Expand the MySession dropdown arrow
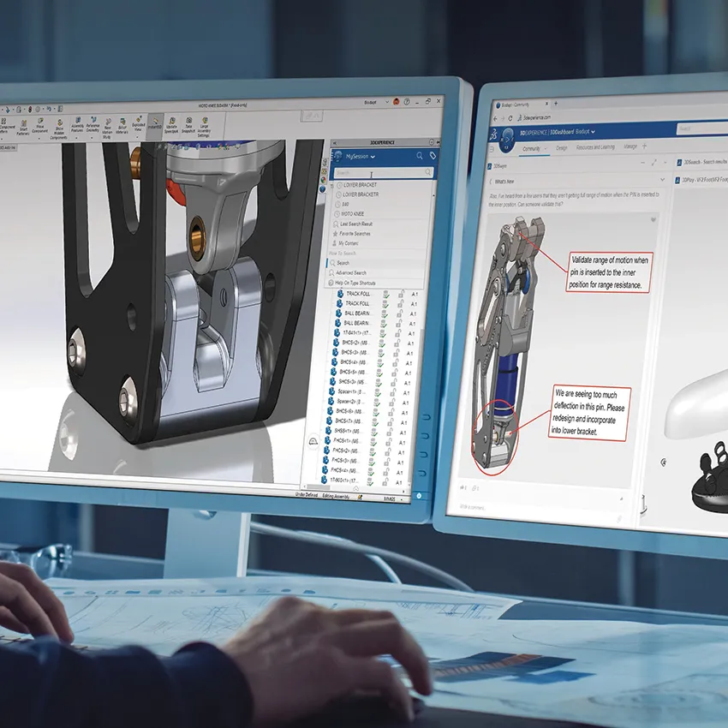728x728 pixels. point(373,157)
